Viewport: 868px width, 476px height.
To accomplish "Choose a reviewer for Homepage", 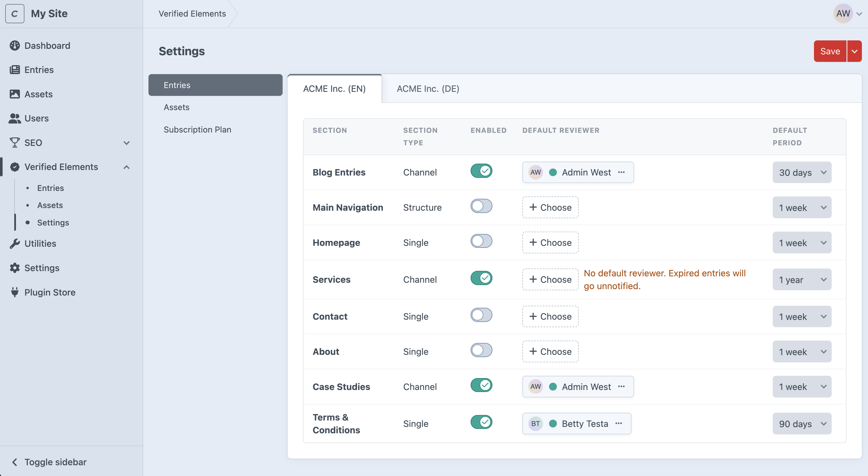I will point(550,242).
